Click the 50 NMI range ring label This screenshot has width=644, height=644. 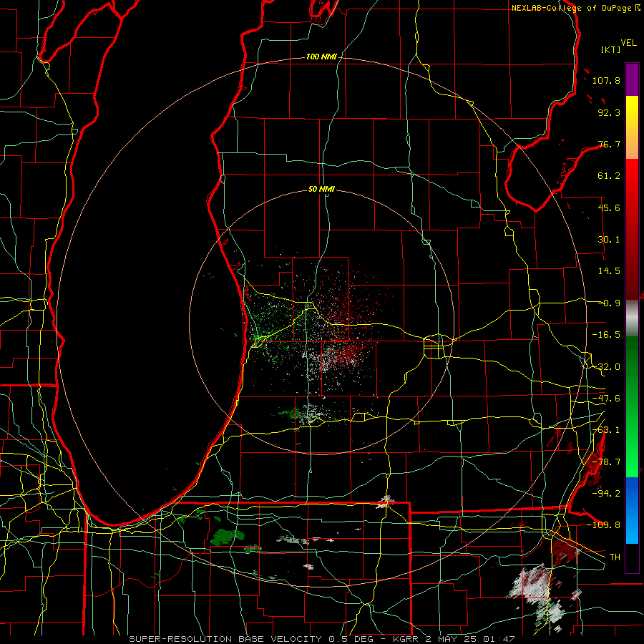click(321, 190)
